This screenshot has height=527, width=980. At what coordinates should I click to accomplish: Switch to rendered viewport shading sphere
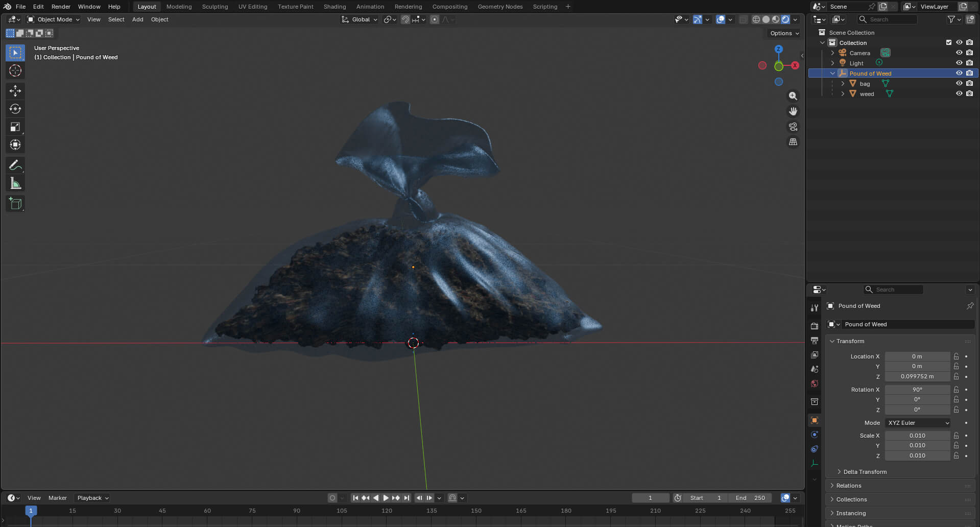point(785,19)
